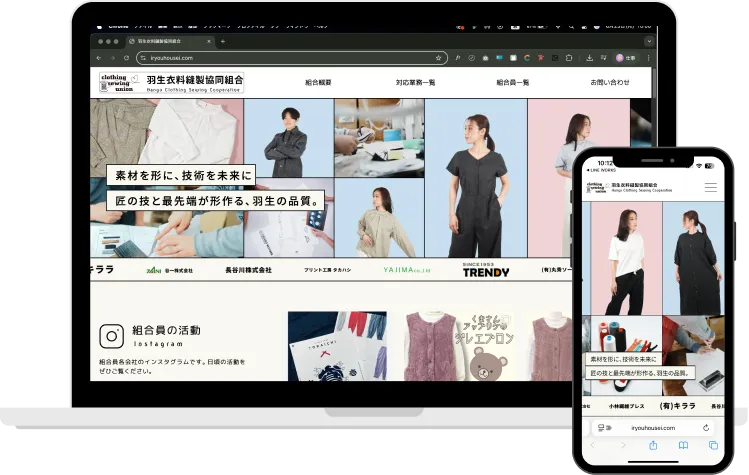Open the new tab plus button
This screenshot has width=749, height=475.
[222, 41]
